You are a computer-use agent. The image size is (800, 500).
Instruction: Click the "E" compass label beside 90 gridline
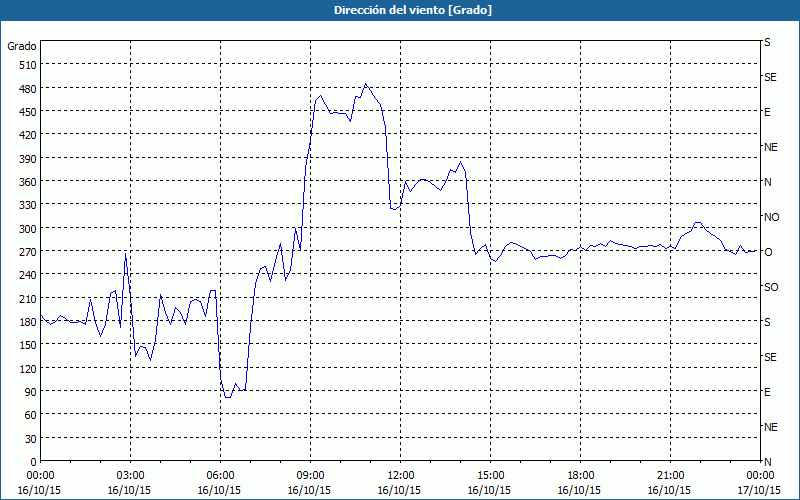(767, 392)
